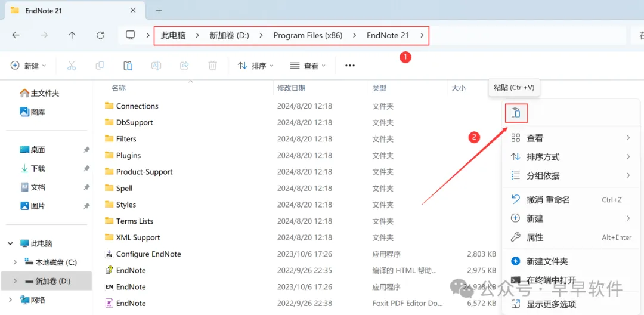The image size is (644, 315).
Task: Choose 新建文件夹 in context menu
Action: pos(571,261)
